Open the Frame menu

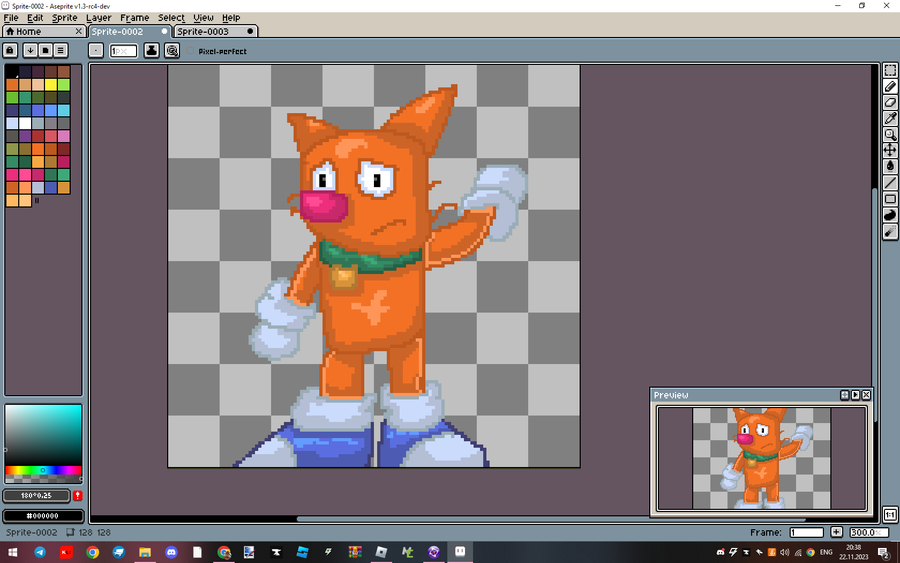[134, 18]
